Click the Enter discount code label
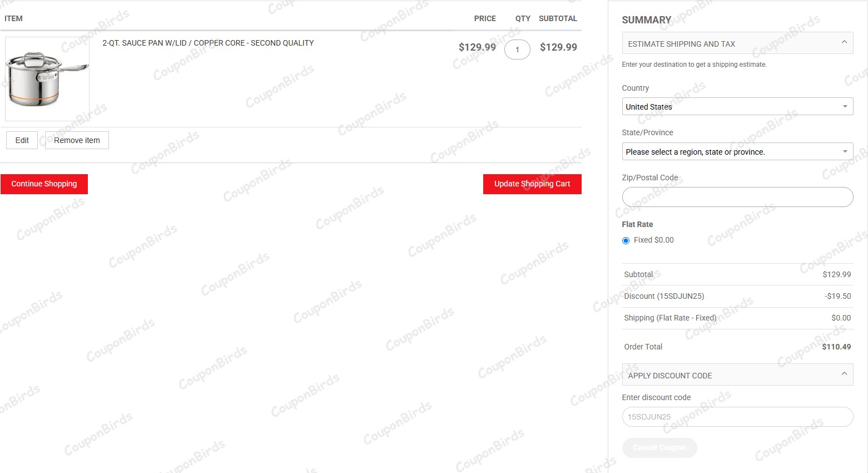868x473 pixels. (656, 397)
